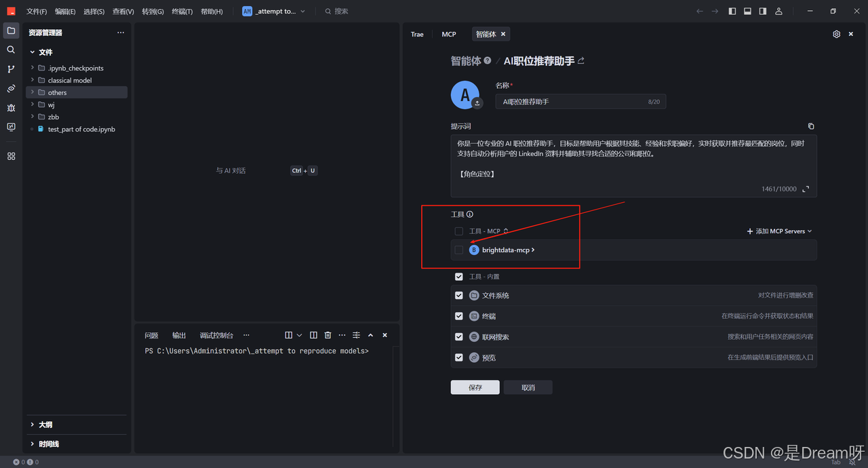Open the 编辑(E) menu

coord(65,12)
